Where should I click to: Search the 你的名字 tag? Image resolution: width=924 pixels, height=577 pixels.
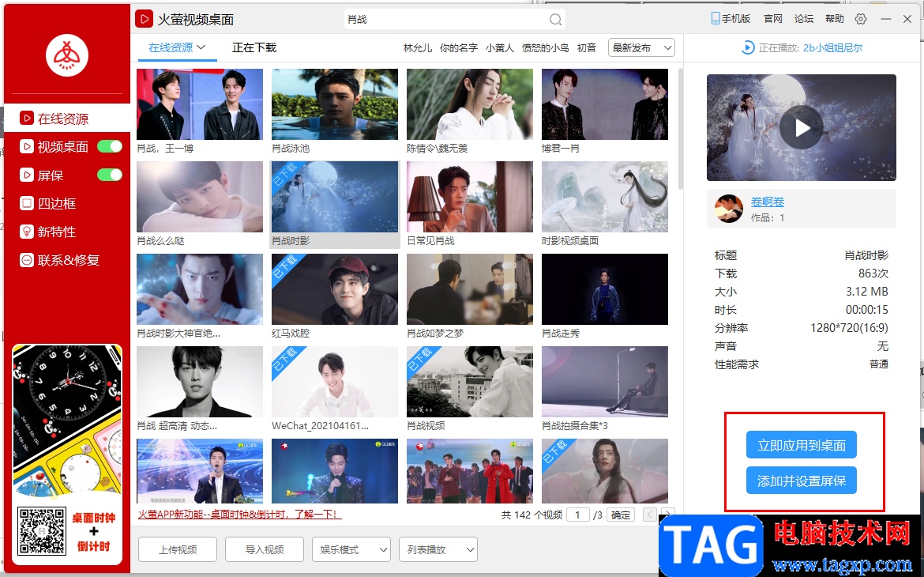click(x=459, y=47)
